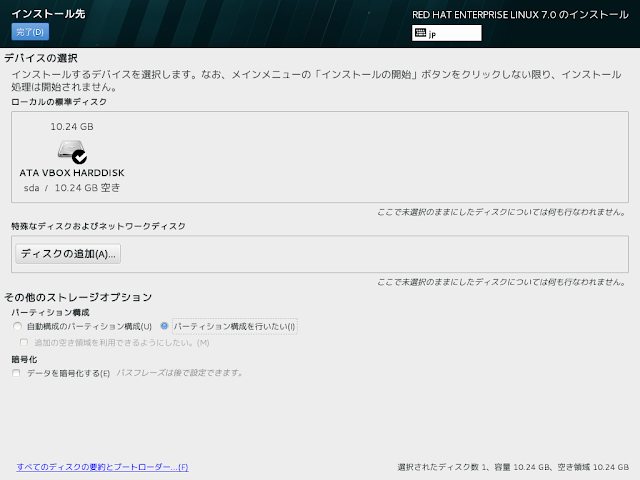This screenshot has height=480, width=640.
Task: Click the 完了(D) done button
Action: (x=30, y=32)
